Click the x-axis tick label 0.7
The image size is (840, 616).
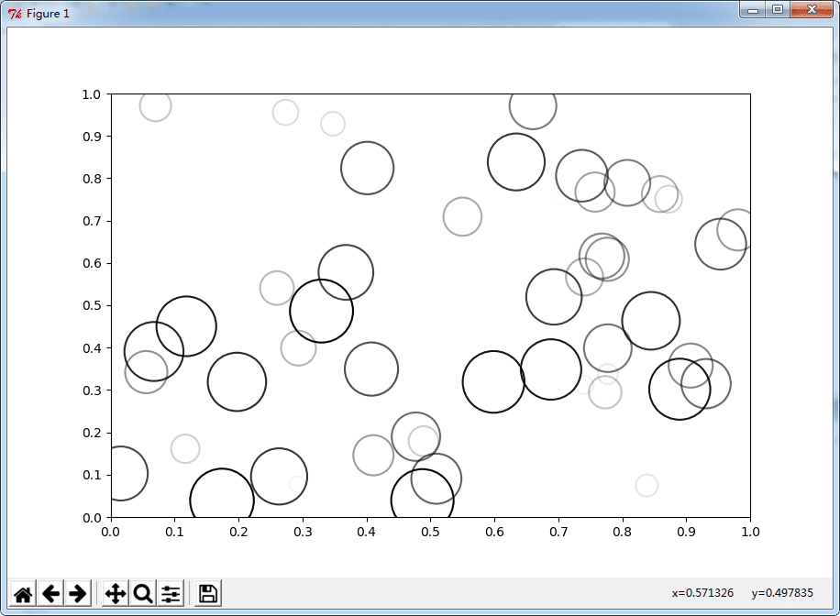(x=558, y=532)
